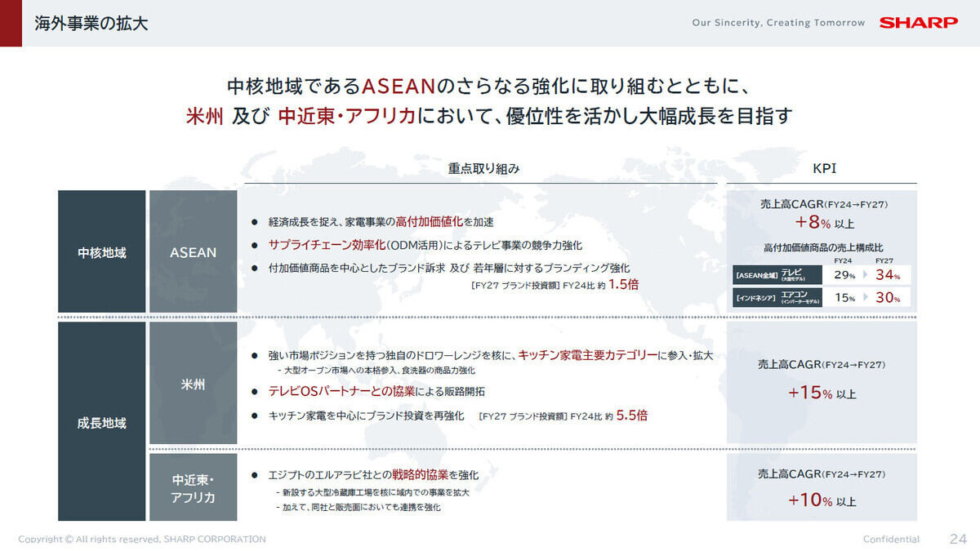Image resolution: width=980 pixels, height=551 pixels.
Task: Click the 1.5倍 brand investment figure
Action: click(x=624, y=284)
